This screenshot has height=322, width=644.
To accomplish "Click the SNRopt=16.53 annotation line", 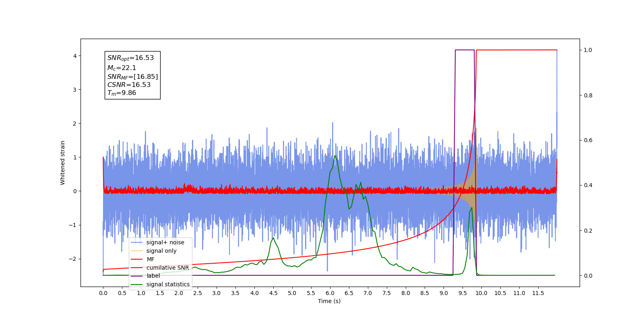I will (x=130, y=58).
